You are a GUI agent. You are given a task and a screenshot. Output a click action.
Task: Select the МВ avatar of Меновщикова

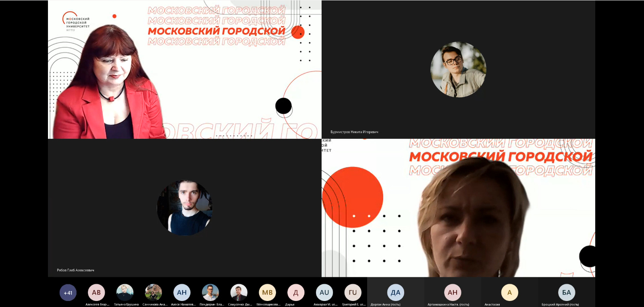click(x=268, y=293)
